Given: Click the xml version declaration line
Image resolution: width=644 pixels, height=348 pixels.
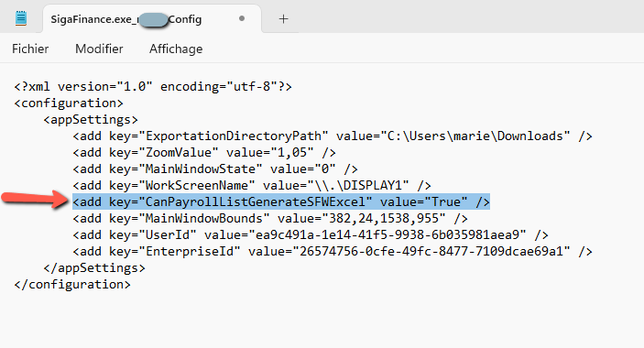Looking at the screenshot, I should coord(153,87).
